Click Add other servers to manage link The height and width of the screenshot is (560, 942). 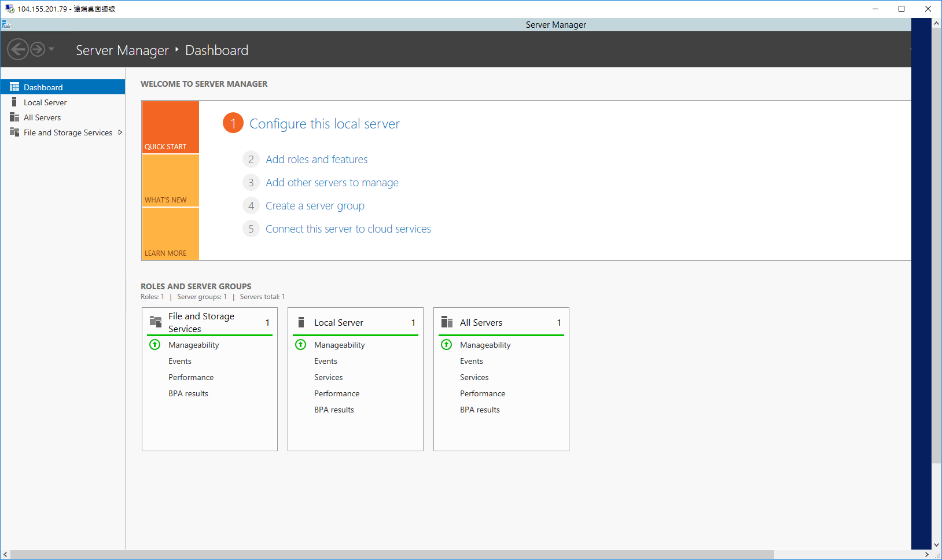[332, 182]
